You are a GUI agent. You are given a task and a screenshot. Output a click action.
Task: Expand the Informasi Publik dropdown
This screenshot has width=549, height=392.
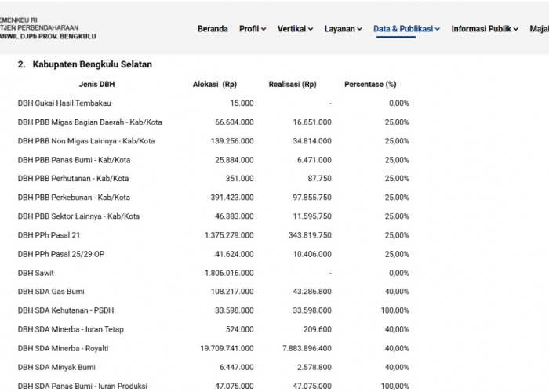(485, 29)
